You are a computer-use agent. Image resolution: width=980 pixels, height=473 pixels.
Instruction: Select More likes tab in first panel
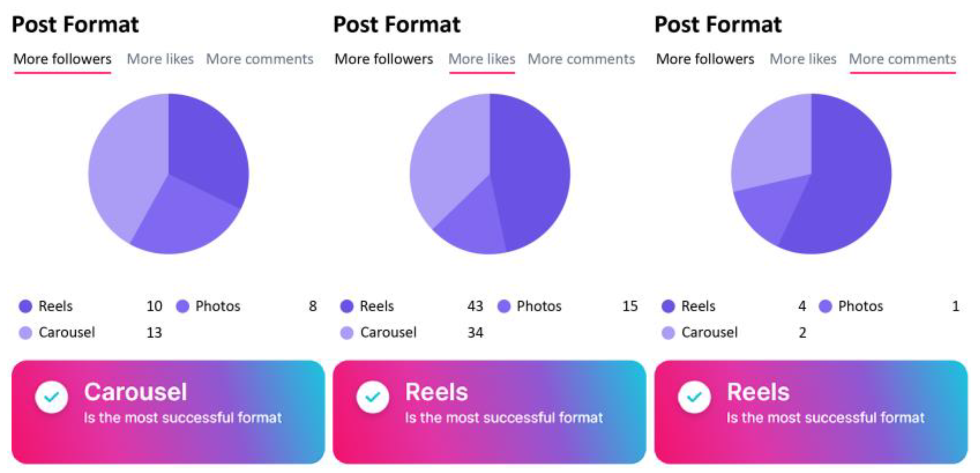(x=160, y=59)
